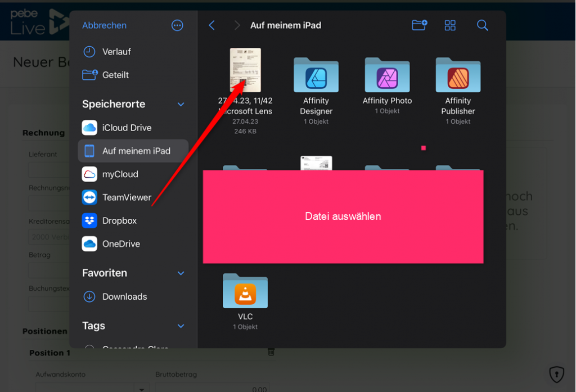Open Verlauf in the sidebar

[133, 52]
